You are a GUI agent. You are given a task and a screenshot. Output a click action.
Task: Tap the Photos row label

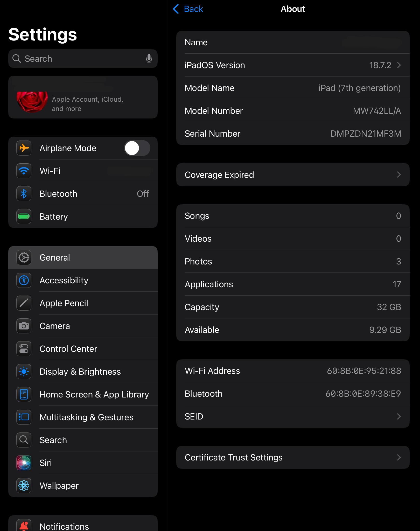198,261
